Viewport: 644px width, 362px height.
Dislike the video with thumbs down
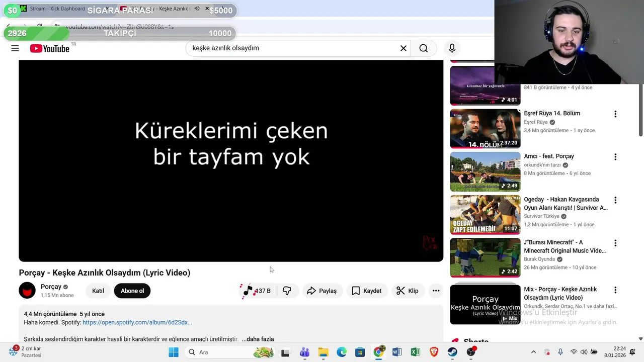tap(287, 291)
